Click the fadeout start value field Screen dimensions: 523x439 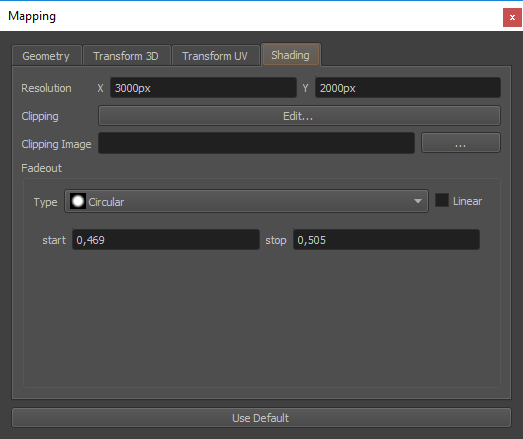click(x=166, y=240)
